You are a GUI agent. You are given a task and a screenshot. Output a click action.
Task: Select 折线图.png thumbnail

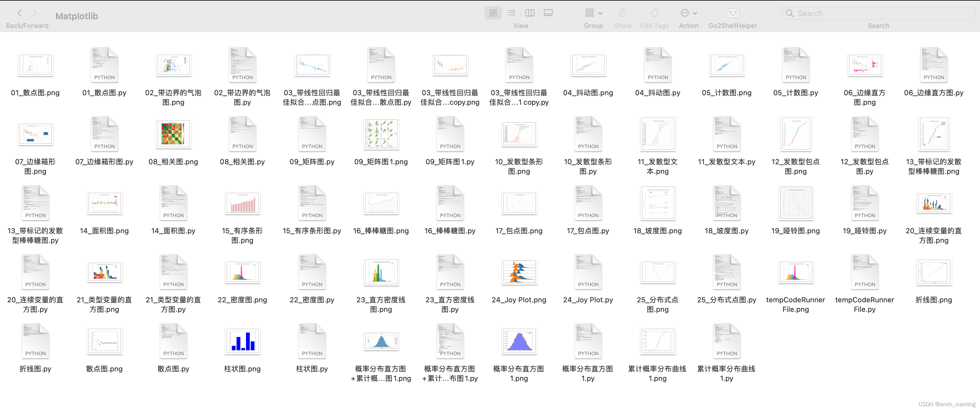point(934,272)
